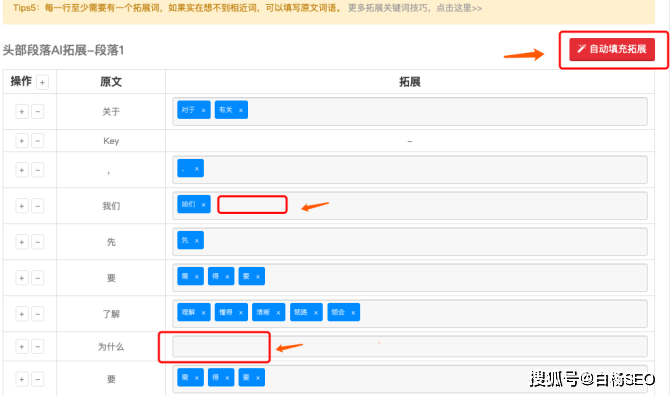This screenshot has width=670, height=396.
Task: Click the 为什么 original text cell
Action: pos(111,346)
